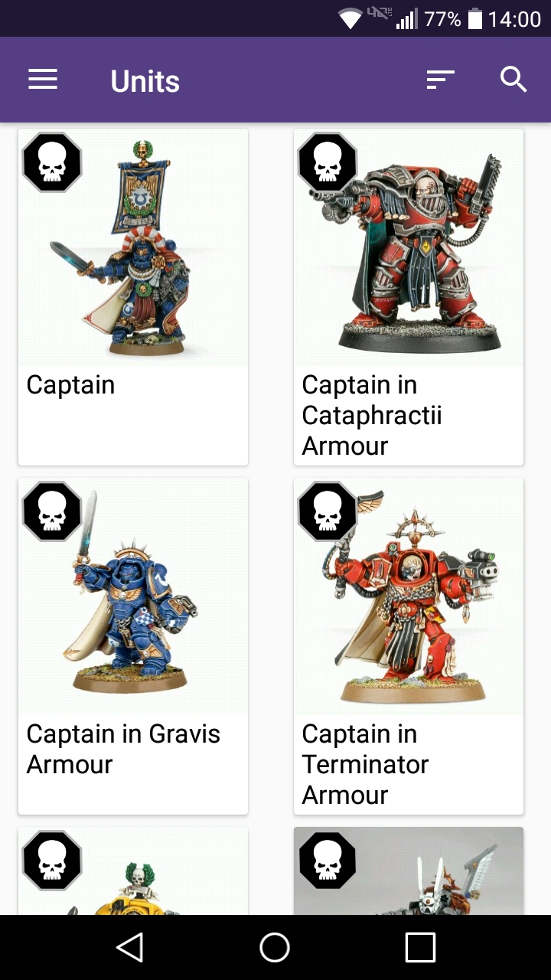Tap the Android recent apps square

(420, 947)
